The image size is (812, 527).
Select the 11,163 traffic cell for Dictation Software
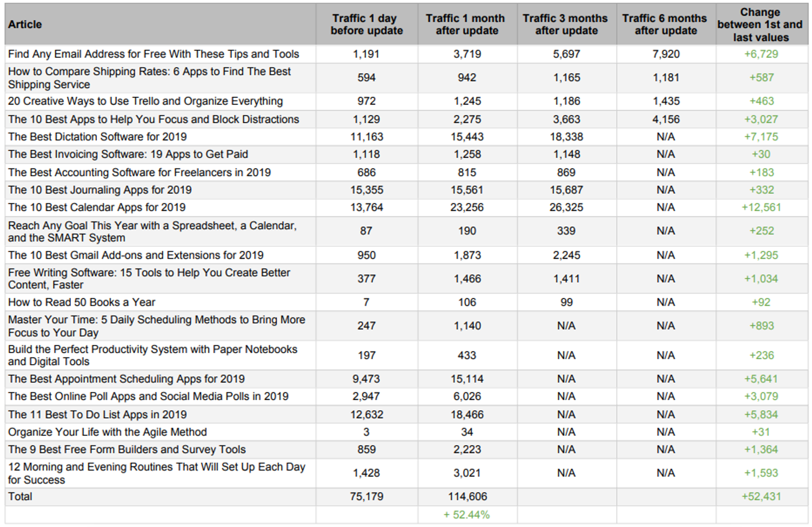pos(367,137)
